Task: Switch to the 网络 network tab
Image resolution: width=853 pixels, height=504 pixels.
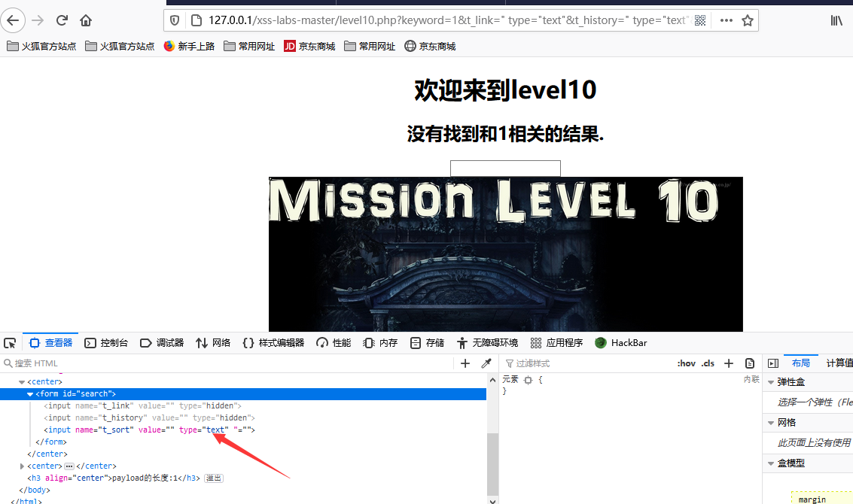Action: coord(213,343)
